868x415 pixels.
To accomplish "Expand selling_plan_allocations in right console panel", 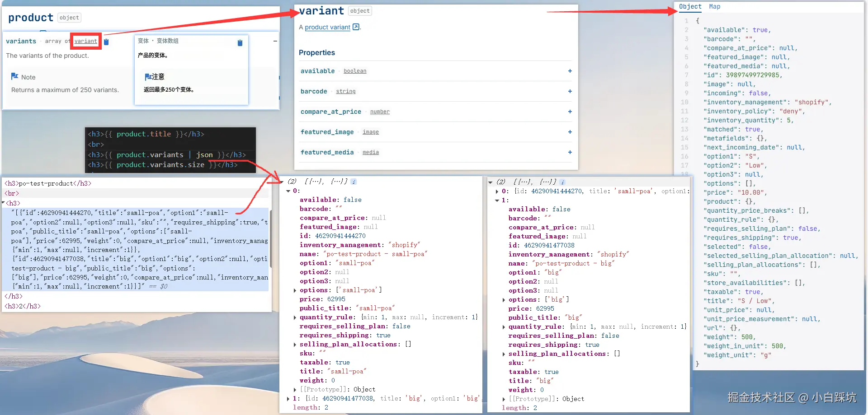I will 504,354.
